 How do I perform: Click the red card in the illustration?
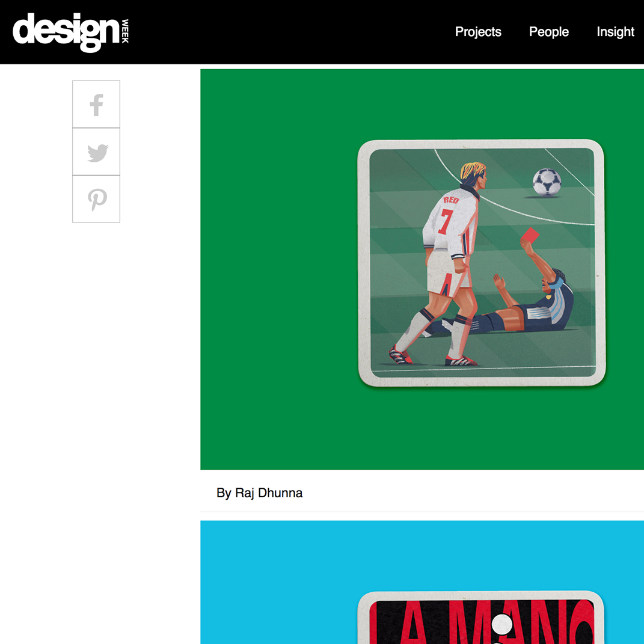click(x=530, y=235)
